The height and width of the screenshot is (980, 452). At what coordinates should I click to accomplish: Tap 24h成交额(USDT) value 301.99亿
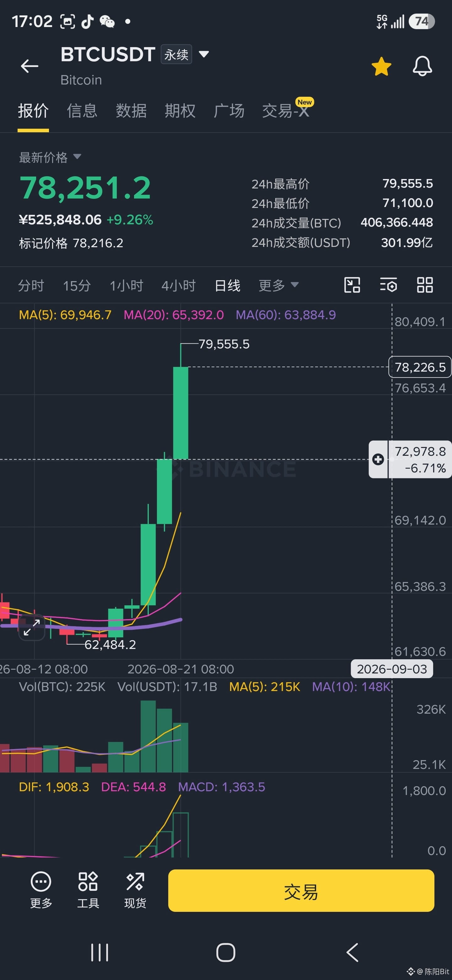(x=407, y=242)
